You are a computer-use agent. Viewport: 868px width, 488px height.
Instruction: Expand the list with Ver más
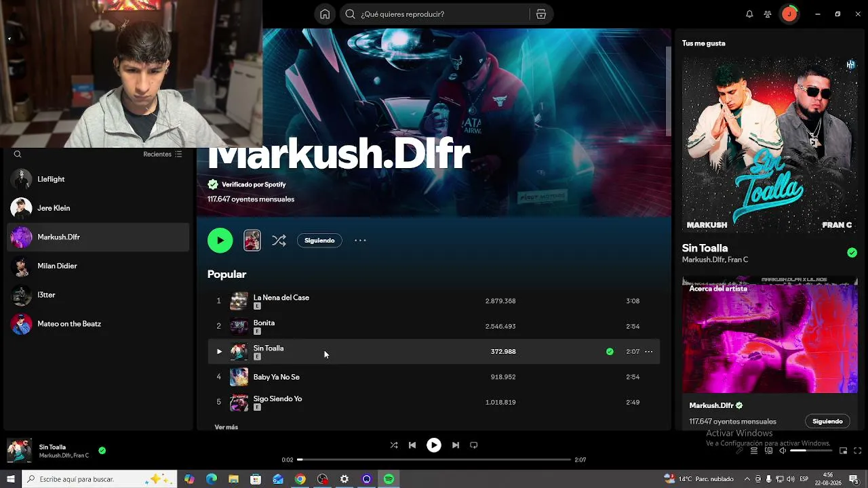(226, 427)
